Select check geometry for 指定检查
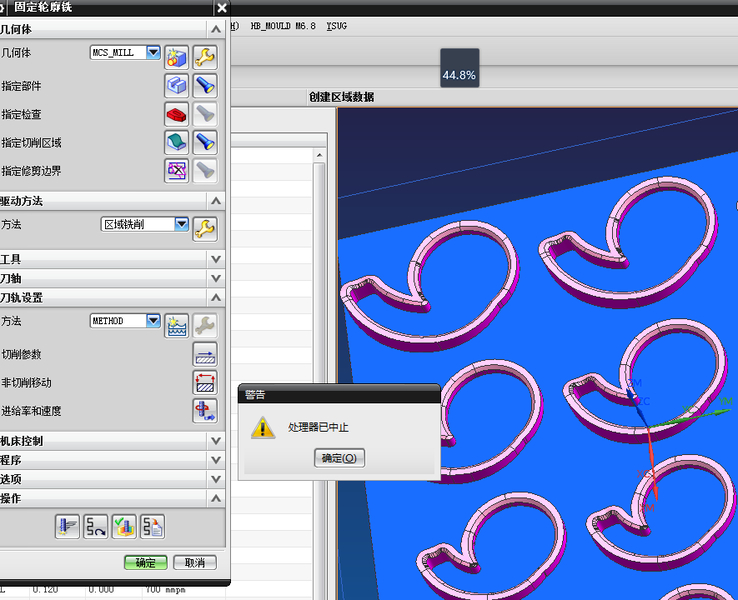The image size is (738, 600). [176, 114]
